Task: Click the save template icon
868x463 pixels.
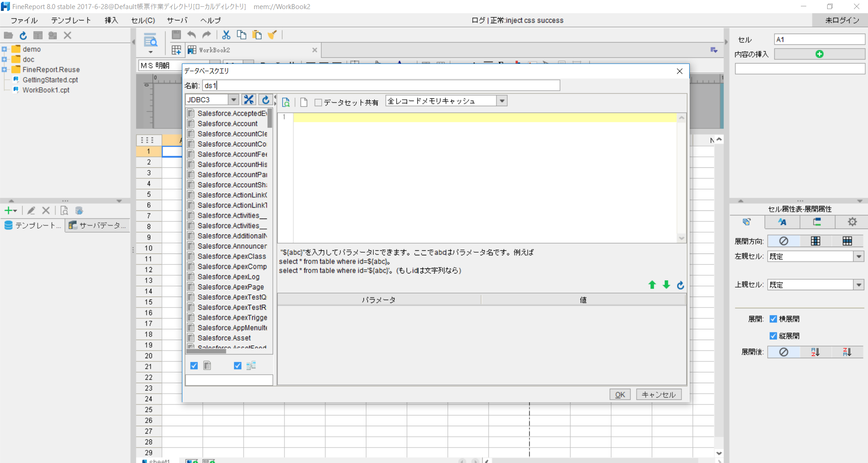Action: pyautogui.click(x=177, y=35)
